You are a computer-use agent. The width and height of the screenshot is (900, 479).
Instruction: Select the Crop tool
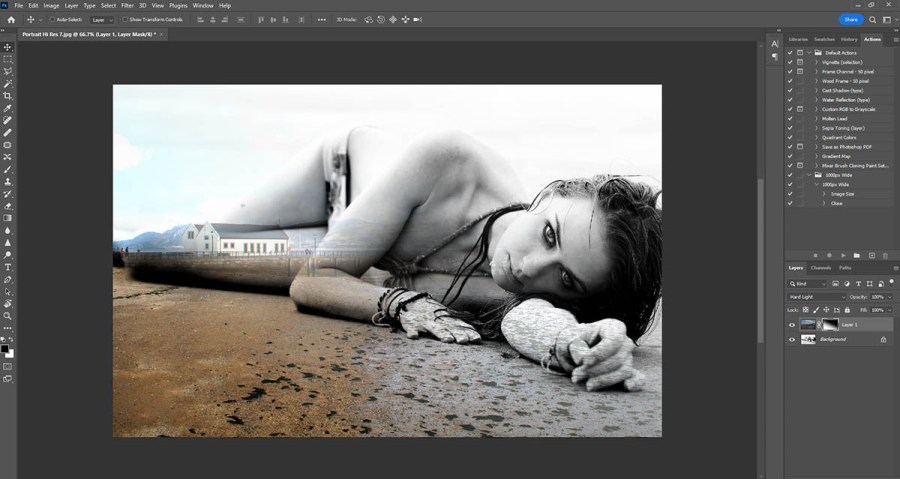8,96
